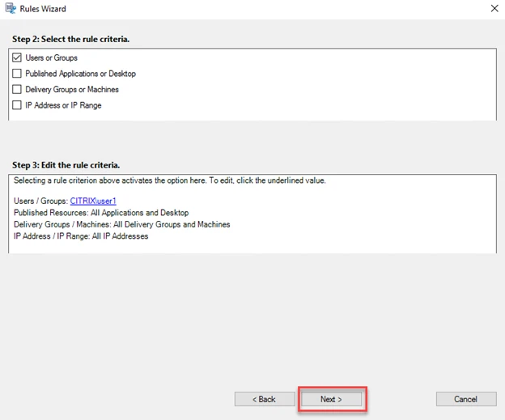
Task: Proceed with the Next button
Action: [x=332, y=399]
